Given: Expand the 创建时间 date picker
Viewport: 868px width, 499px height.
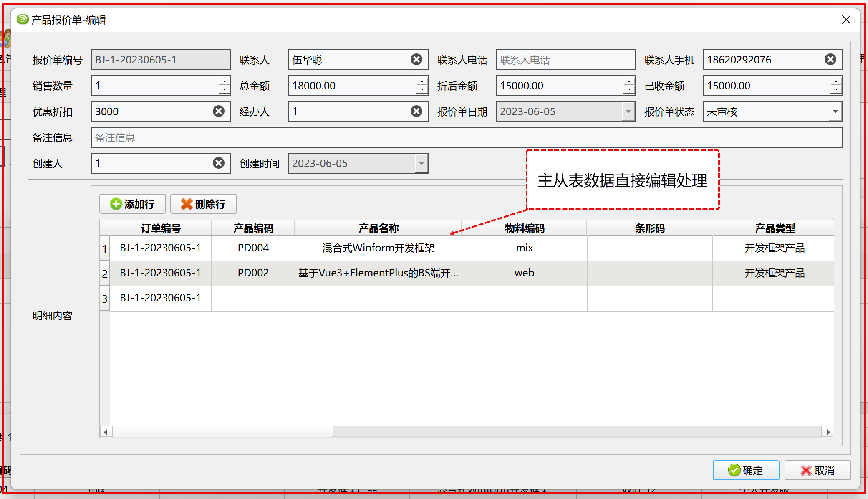Looking at the screenshot, I should pos(421,163).
